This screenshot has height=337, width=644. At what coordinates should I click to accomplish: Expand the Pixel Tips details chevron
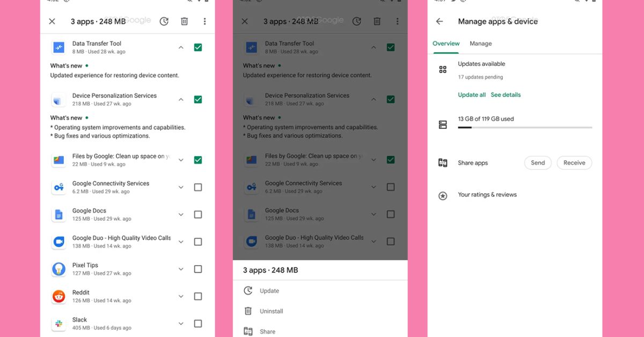[x=181, y=269]
